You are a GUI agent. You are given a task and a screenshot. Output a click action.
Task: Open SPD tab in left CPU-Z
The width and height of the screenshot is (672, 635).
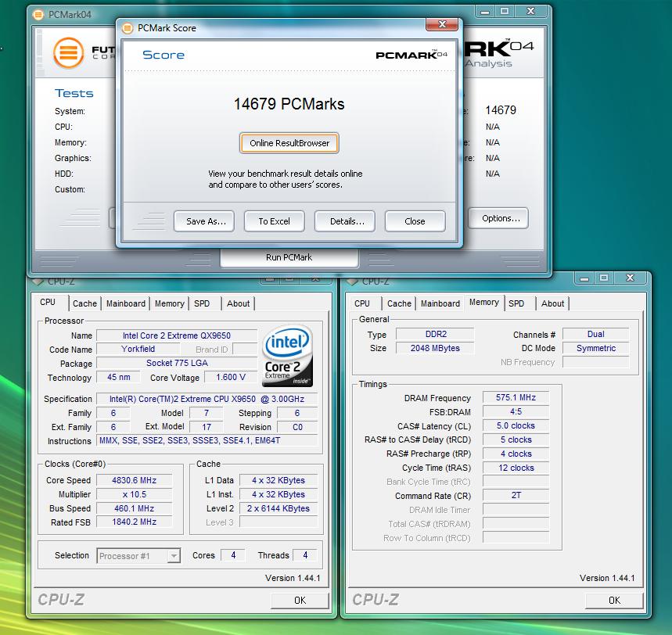pos(202,303)
